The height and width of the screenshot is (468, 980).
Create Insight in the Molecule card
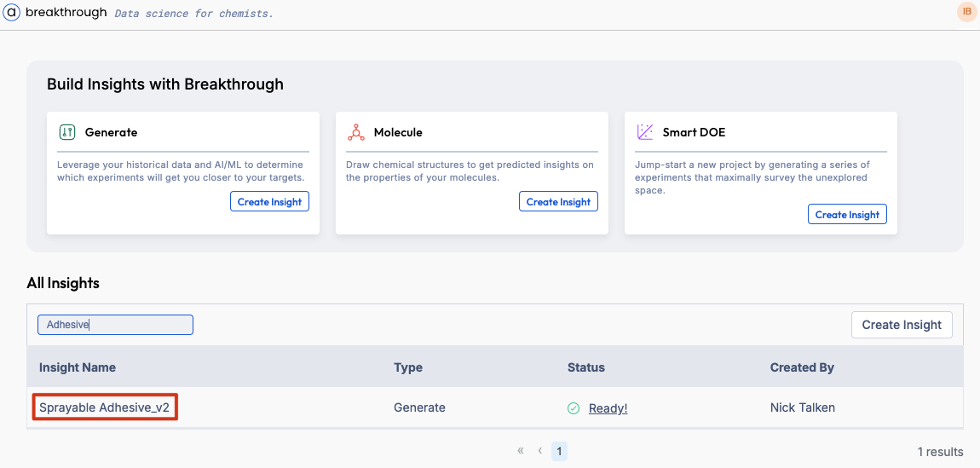pyautogui.click(x=558, y=202)
